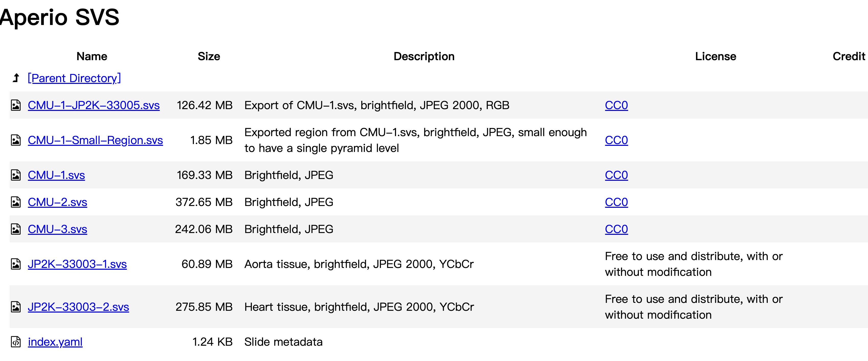868x361 pixels.
Task: Select the CMU-3.svs link
Action: pos(58,229)
